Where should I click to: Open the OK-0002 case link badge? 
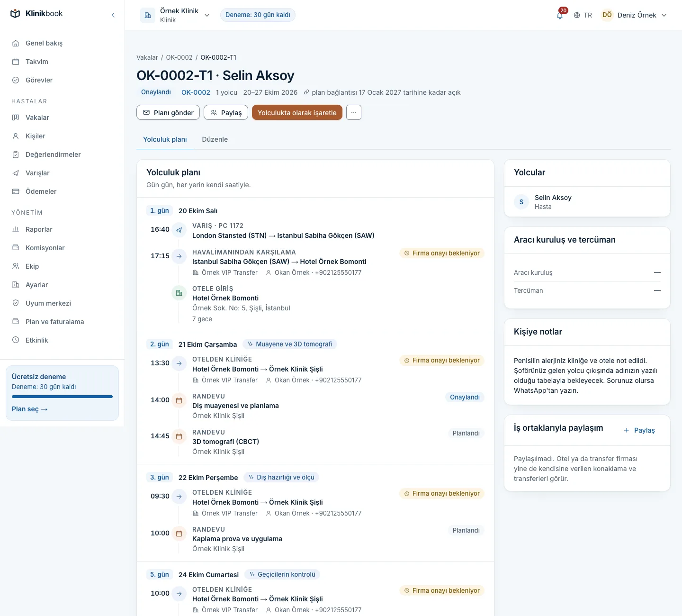point(196,92)
